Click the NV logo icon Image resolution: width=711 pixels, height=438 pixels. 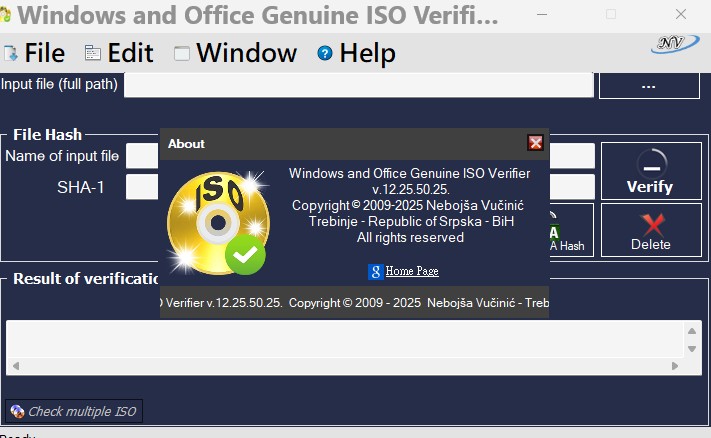point(674,44)
